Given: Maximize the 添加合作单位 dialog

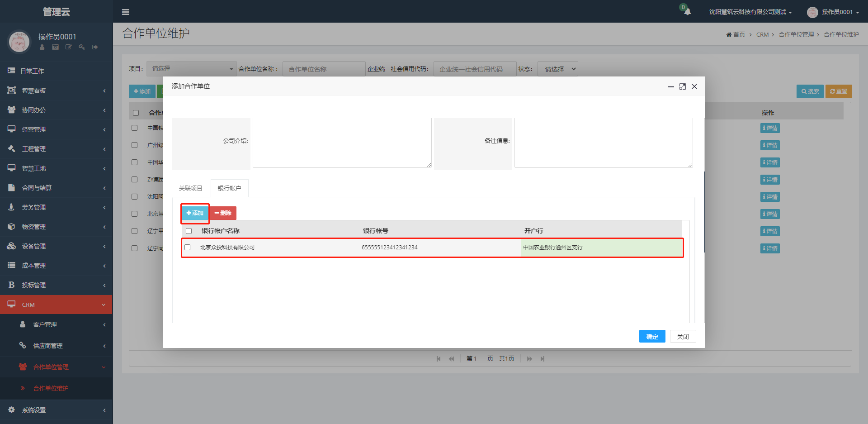Looking at the screenshot, I should 683,86.
